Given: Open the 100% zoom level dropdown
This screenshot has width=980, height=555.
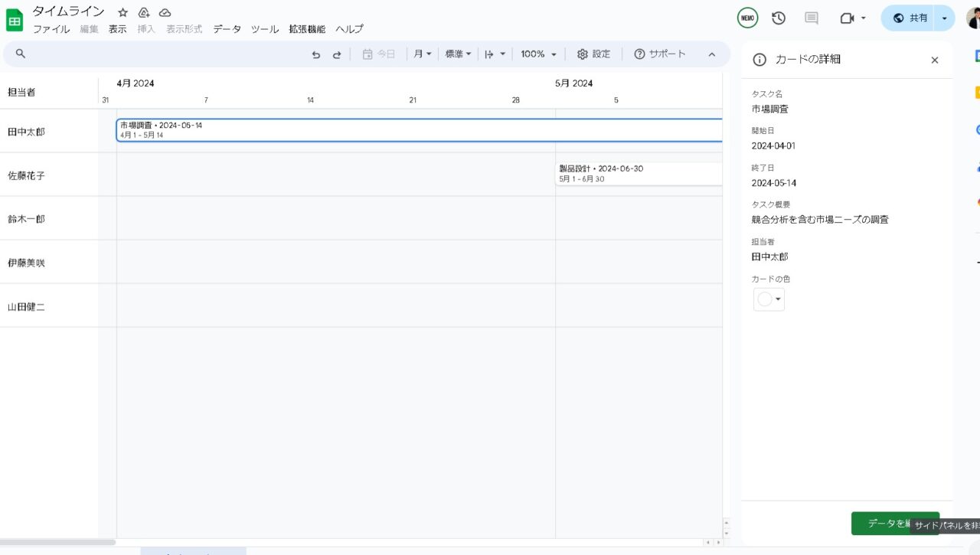Looking at the screenshot, I should [538, 54].
